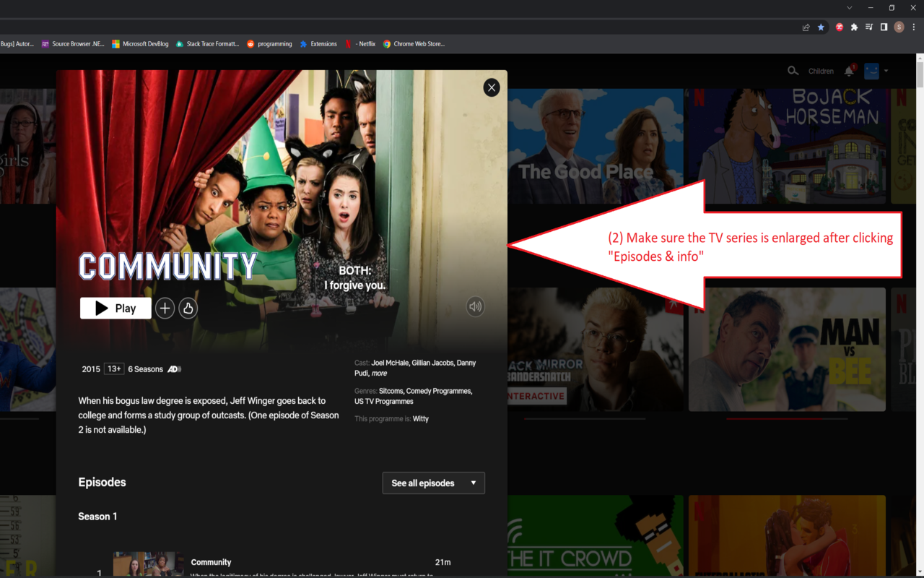Viewport: 924px width, 578px height.
Task: Open episode 1 titled Community
Action: (x=211, y=562)
